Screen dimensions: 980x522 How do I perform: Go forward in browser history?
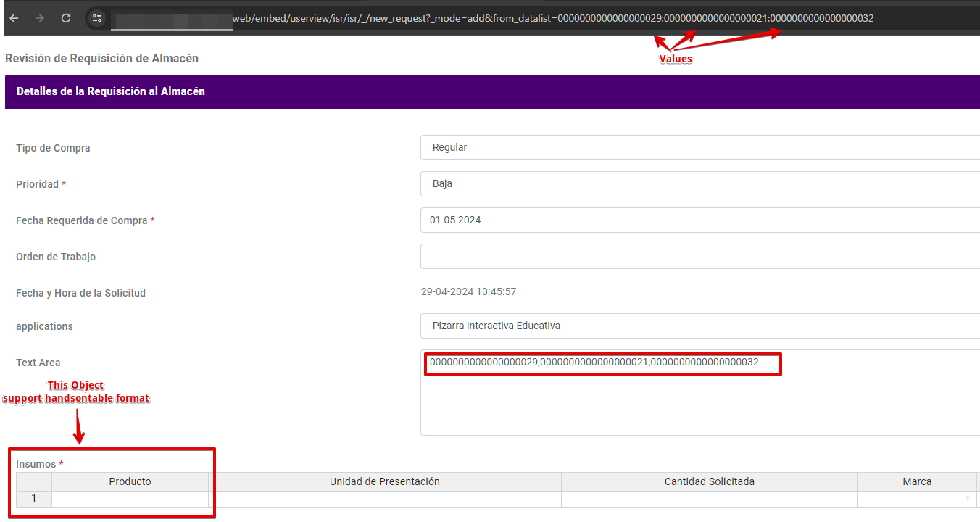[x=40, y=18]
